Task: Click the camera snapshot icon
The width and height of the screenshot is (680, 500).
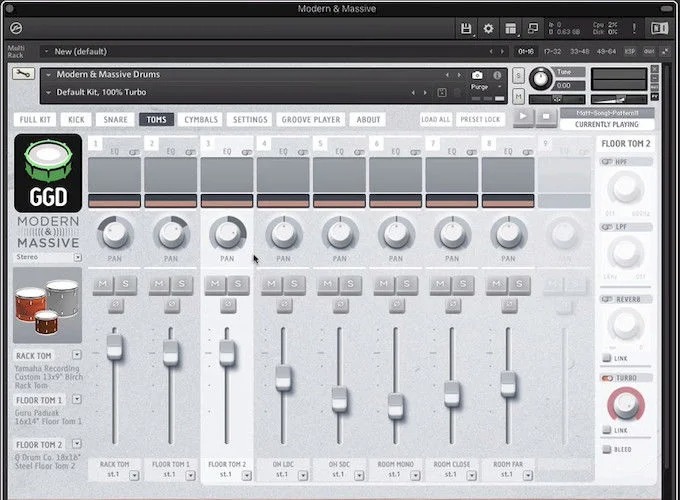Action: (477, 75)
